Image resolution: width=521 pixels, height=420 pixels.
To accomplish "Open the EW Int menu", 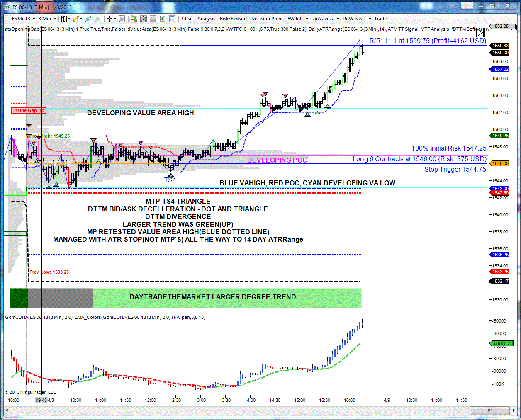I will [x=295, y=19].
